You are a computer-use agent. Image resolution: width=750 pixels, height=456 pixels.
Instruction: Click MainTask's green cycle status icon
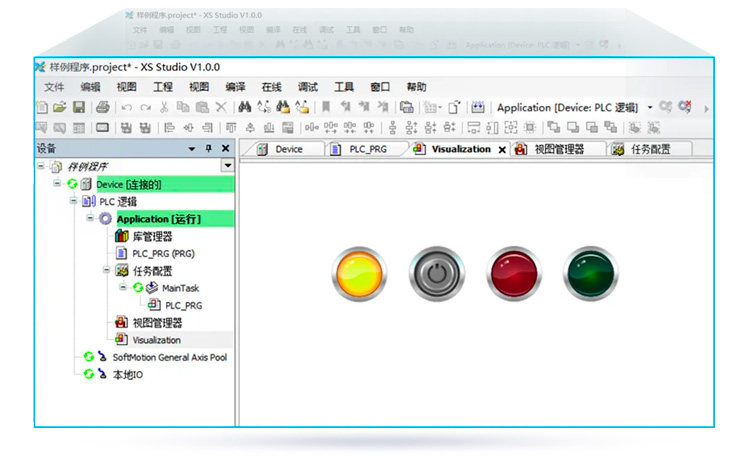(x=138, y=287)
